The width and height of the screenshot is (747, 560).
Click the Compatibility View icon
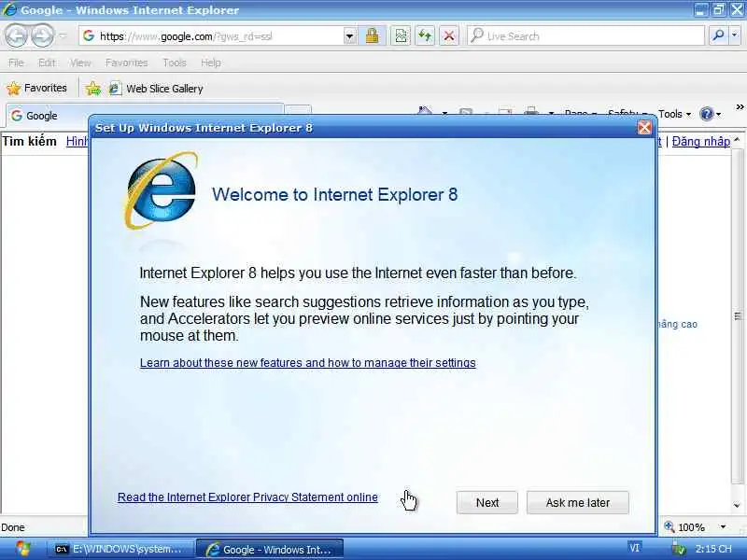click(x=402, y=35)
